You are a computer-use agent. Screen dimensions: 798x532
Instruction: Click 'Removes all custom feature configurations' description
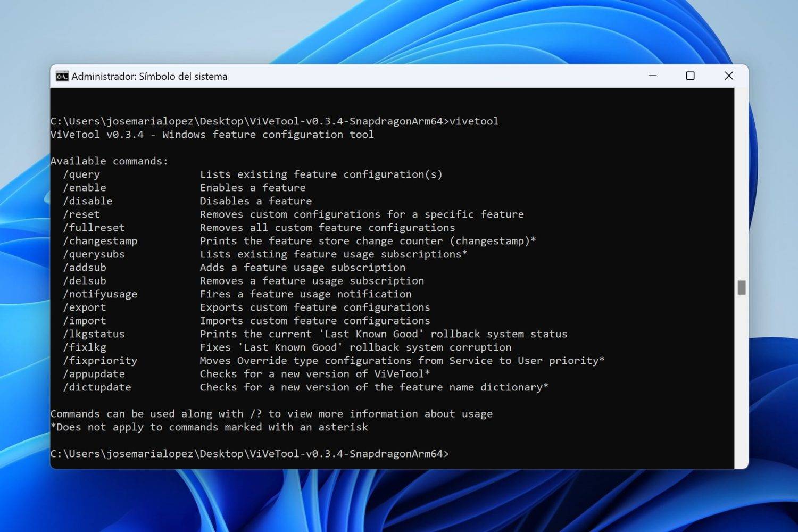pos(328,228)
